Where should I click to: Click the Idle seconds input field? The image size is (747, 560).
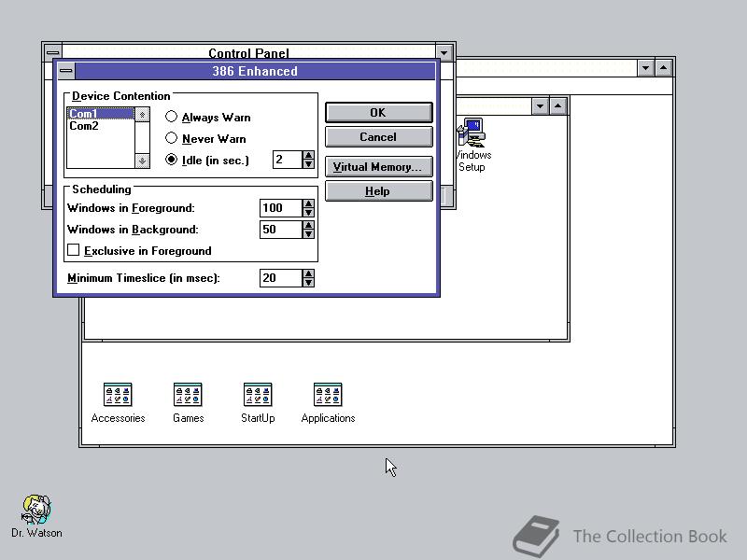[288, 160]
